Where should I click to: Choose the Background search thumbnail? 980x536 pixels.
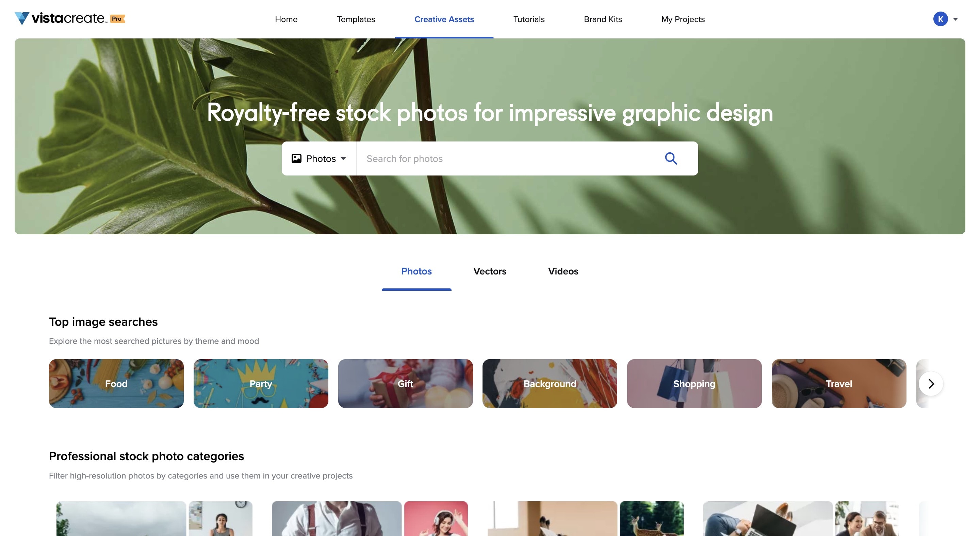(550, 384)
